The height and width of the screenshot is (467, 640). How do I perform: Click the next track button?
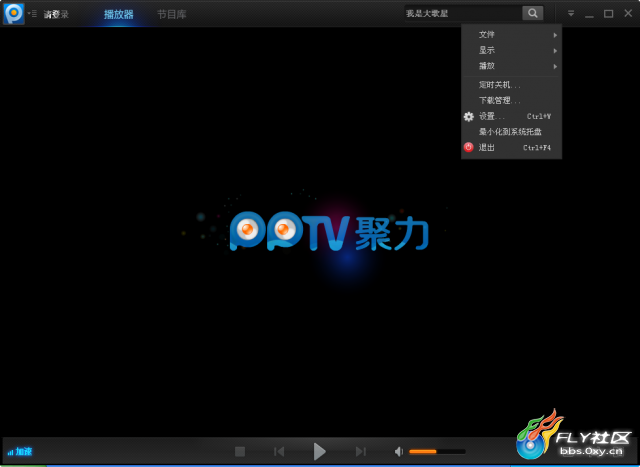[361, 451]
